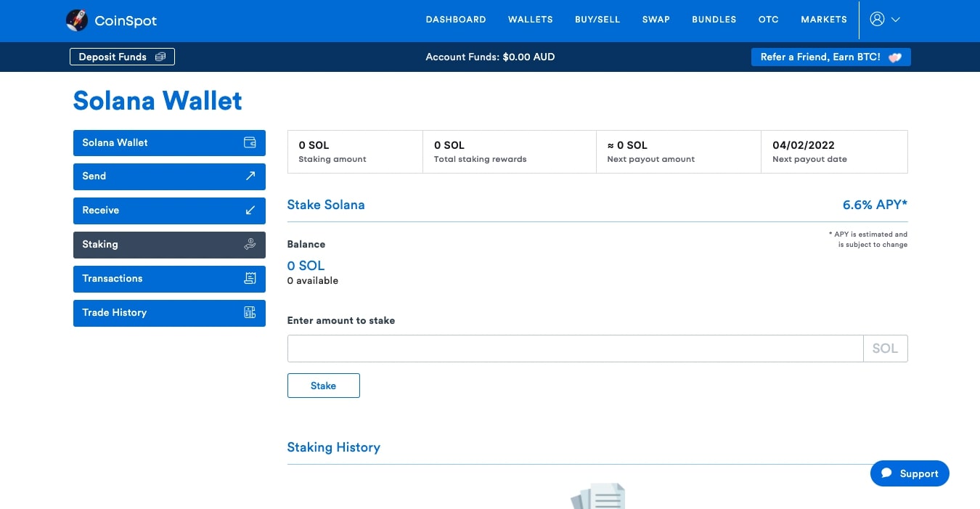
Task: Open the Solana Wallet sidebar tab
Action: 169,143
